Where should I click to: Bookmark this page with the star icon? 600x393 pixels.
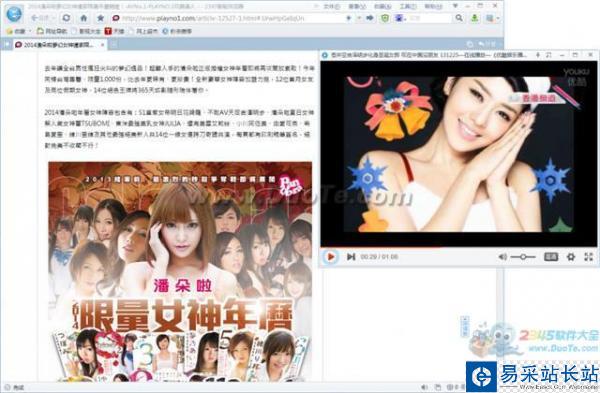tap(100, 18)
